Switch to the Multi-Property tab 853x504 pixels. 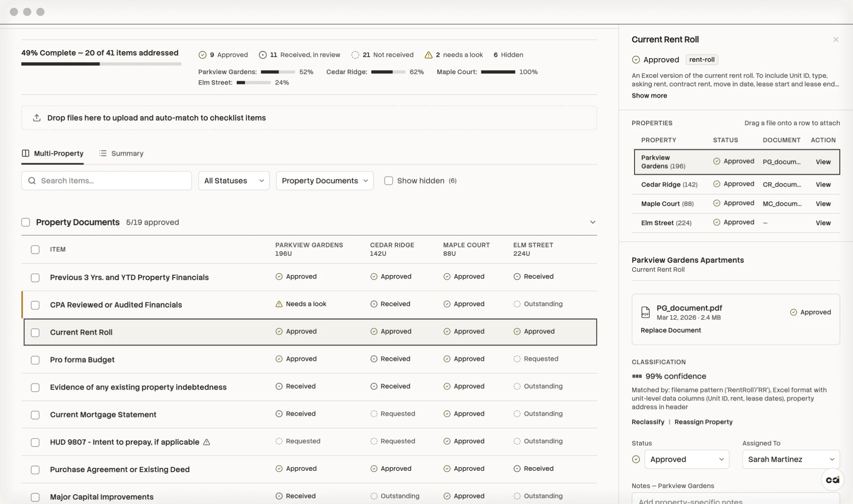click(x=52, y=153)
